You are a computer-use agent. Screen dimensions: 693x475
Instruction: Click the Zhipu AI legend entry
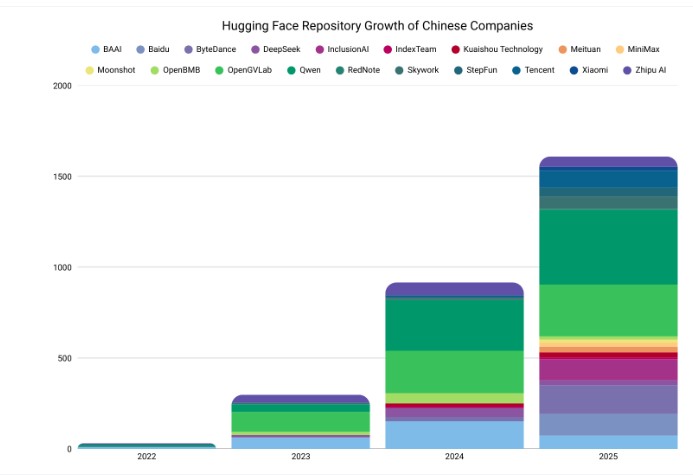coord(644,70)
